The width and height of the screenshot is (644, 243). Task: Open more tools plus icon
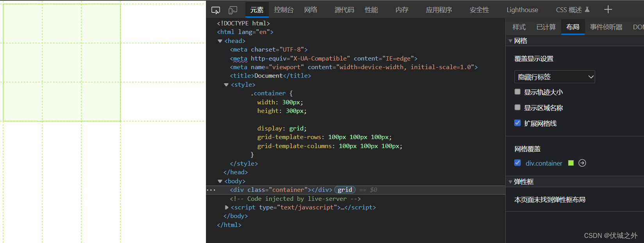[608, 10]
